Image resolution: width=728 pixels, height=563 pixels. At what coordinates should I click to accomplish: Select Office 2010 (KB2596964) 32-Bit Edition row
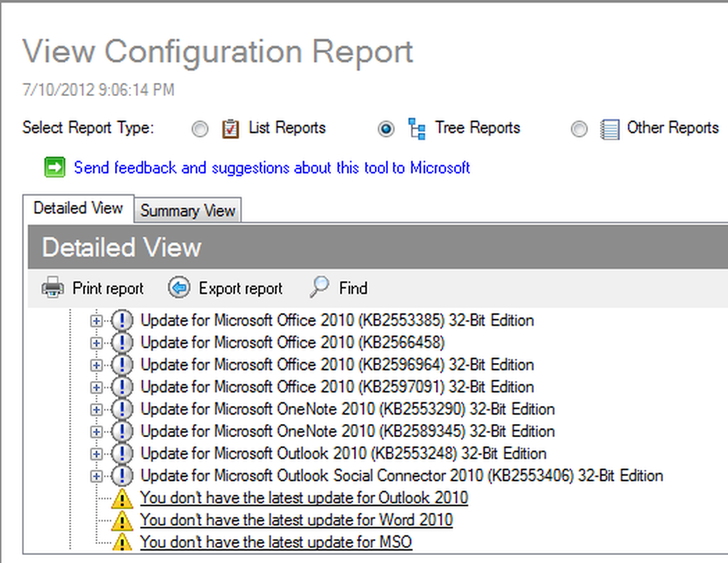337,365
